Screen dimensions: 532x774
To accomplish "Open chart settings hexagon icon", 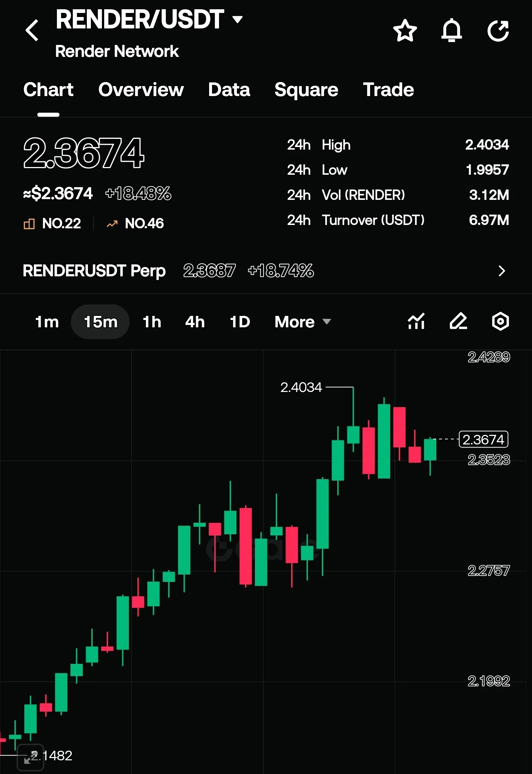I will (x=501, y=321).
